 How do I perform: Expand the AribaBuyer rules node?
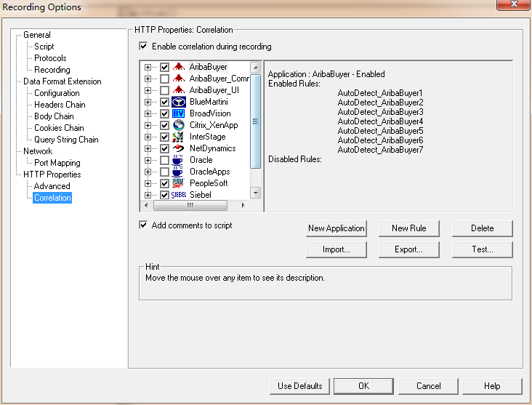[148, 67]
